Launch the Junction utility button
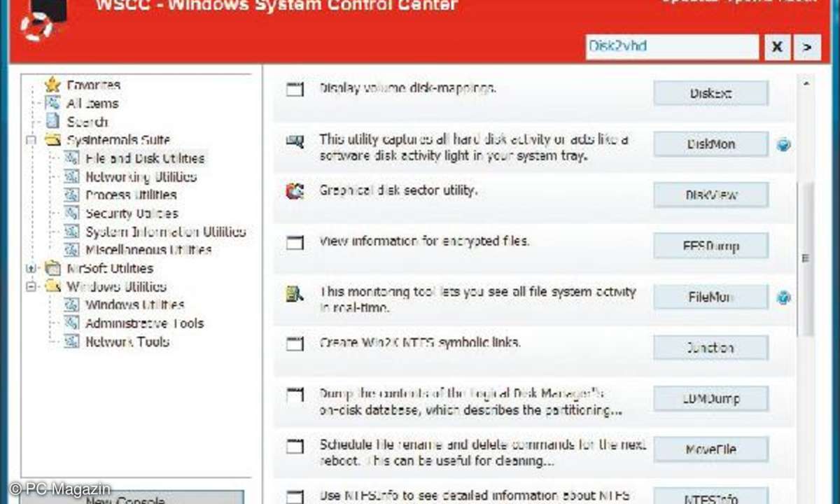840x504 pixels. (x=710, y=348)
